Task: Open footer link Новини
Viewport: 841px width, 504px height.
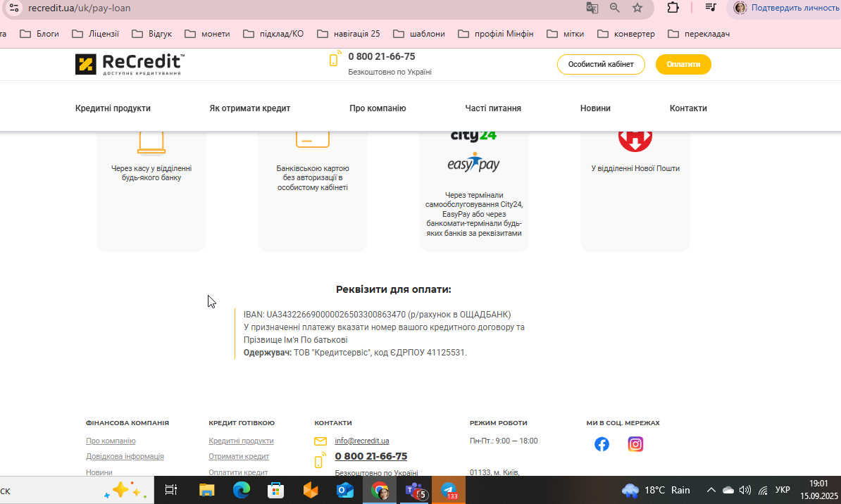Action: pyautogui.click(x=99, y=472)
